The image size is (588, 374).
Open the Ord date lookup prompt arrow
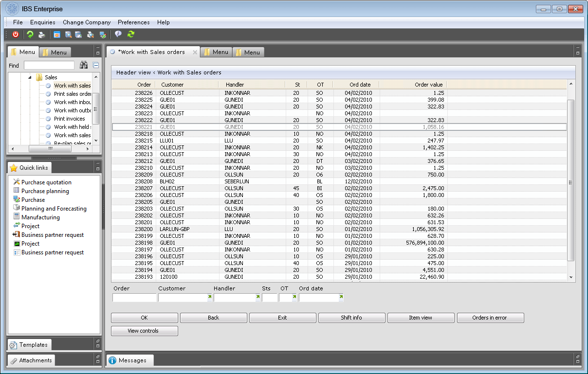pos(340,297)
